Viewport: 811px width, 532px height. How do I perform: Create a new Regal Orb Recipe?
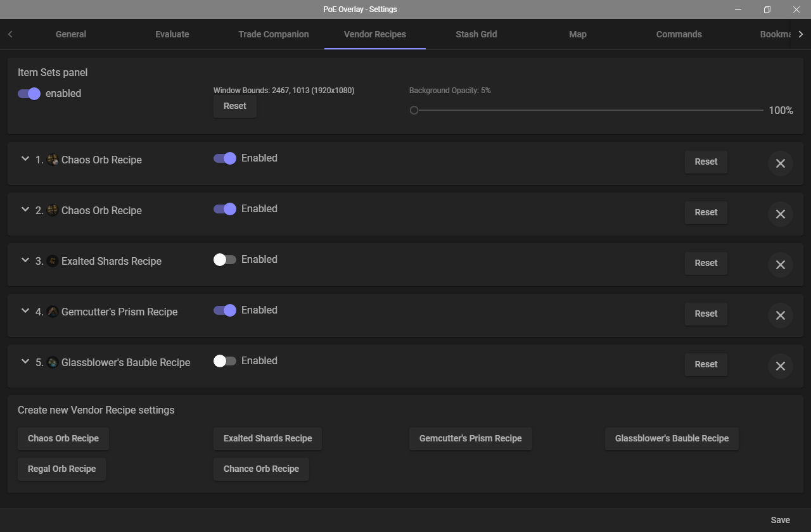tap(61, 469)
